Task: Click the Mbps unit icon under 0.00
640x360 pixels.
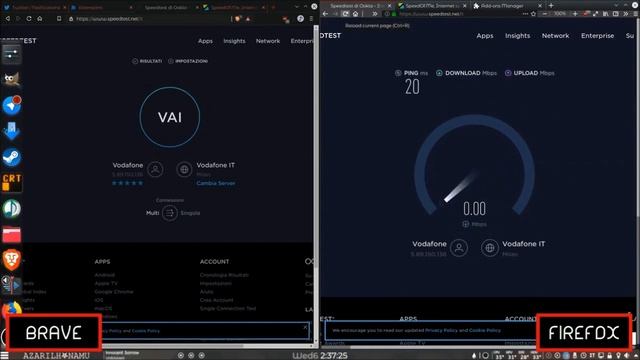Action: pos(466,224)
